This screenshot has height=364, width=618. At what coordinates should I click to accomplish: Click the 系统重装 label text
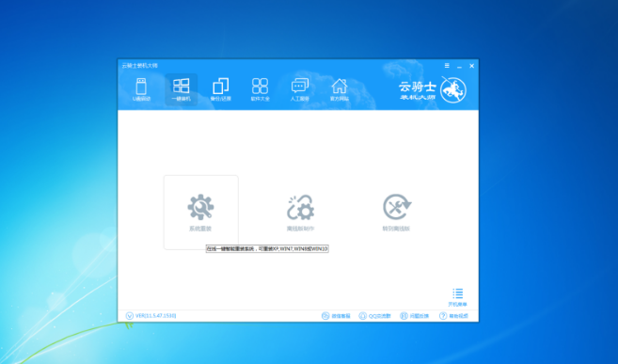(200, 229)
